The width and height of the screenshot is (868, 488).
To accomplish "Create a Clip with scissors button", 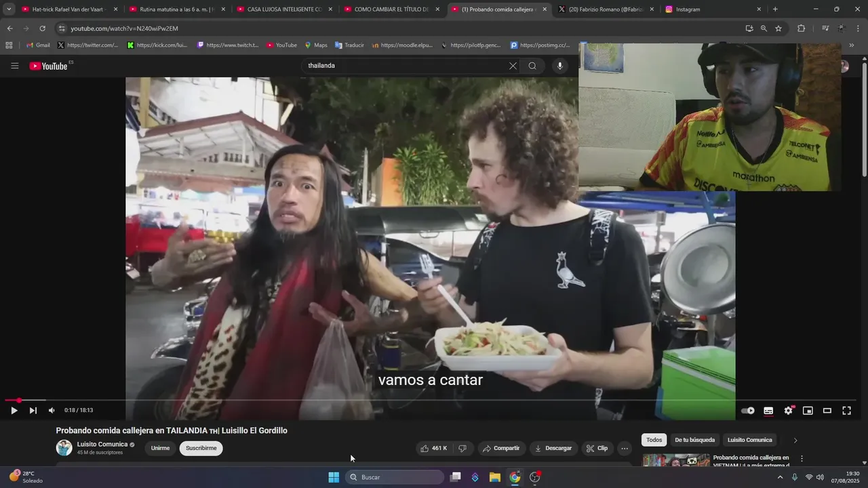I will coord(597,448).
